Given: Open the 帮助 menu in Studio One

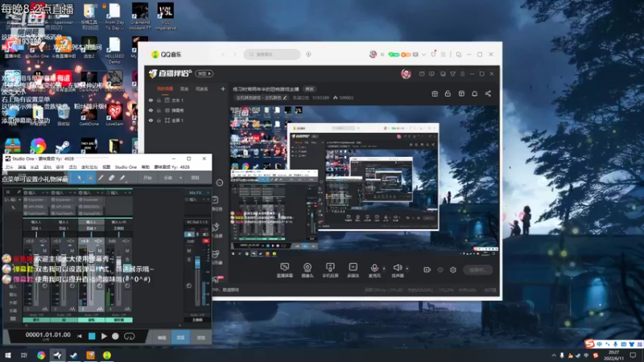Looking at the screenshot, I should click(146, 167).
